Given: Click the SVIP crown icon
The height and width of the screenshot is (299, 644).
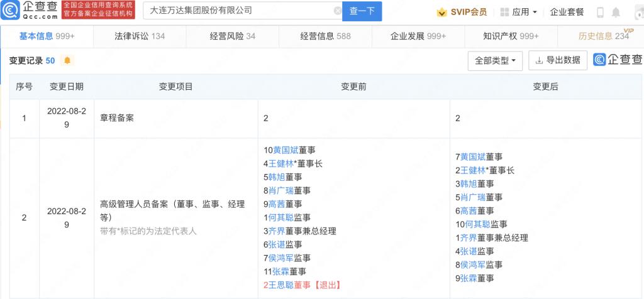Looking at the screenshot, I should 442,13.
